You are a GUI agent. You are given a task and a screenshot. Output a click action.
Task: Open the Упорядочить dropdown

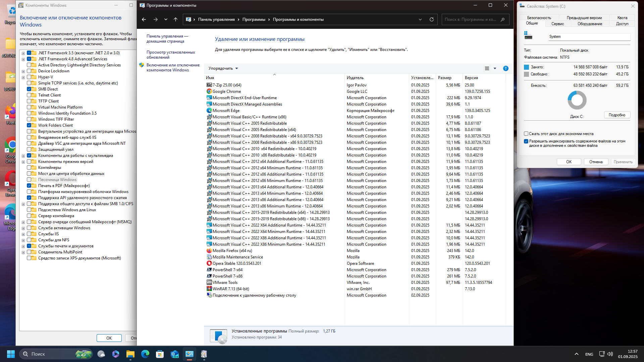pyautogui.click(x=223, y=68)
